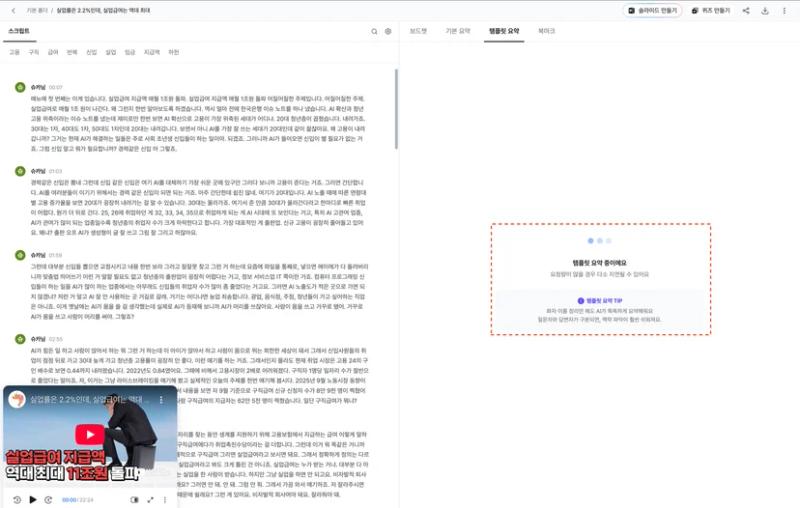Open the 기본 폴더 breadcrumb link
Screen dimensions: 800x508
tap(37, 10)
